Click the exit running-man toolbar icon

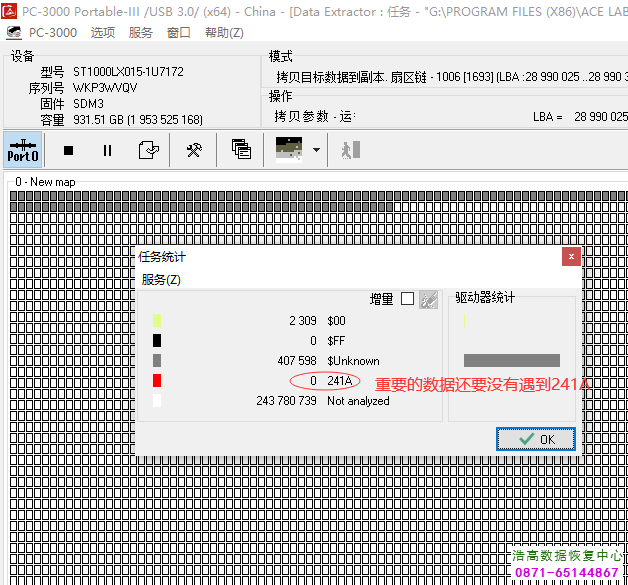coord(349,150)
